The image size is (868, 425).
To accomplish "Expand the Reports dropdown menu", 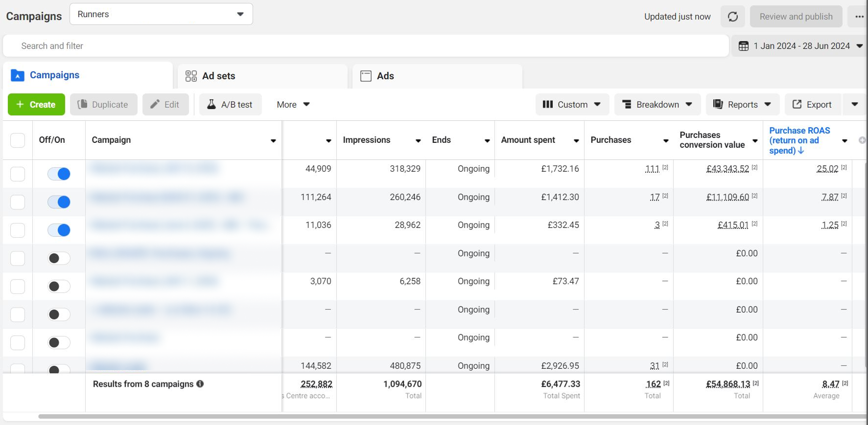I will pos(742,105).
